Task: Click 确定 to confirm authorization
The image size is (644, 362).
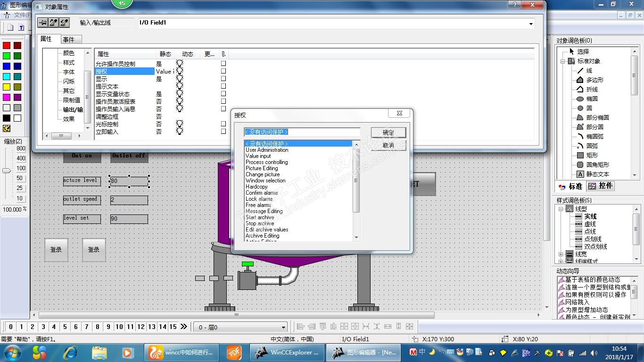Action: click(x=388, y=132)
